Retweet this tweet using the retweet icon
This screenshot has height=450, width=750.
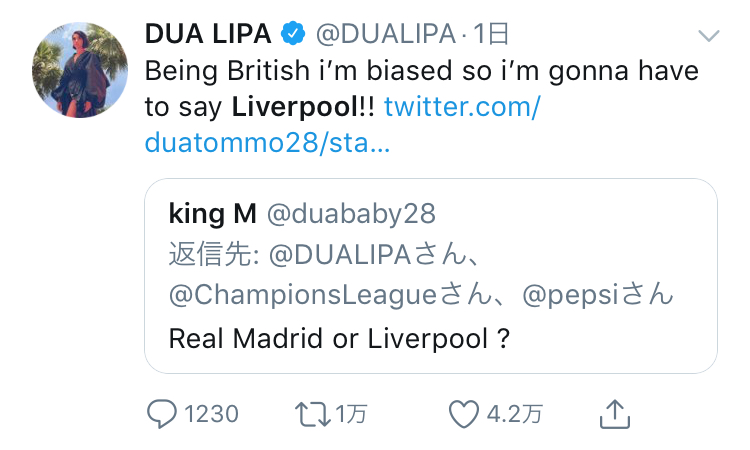311,413
